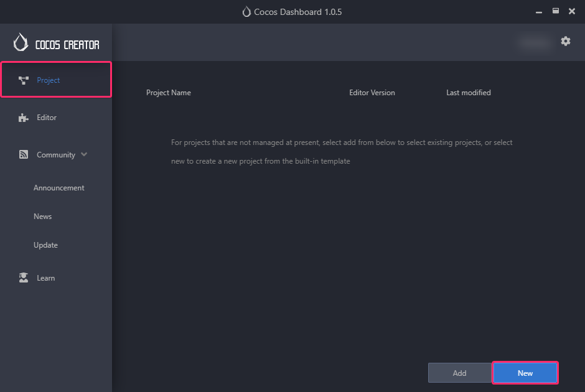The width and height of the screenshot is (585, 392).
Task: Click the Cocos Creator flame logo
Action: (21, 42)
